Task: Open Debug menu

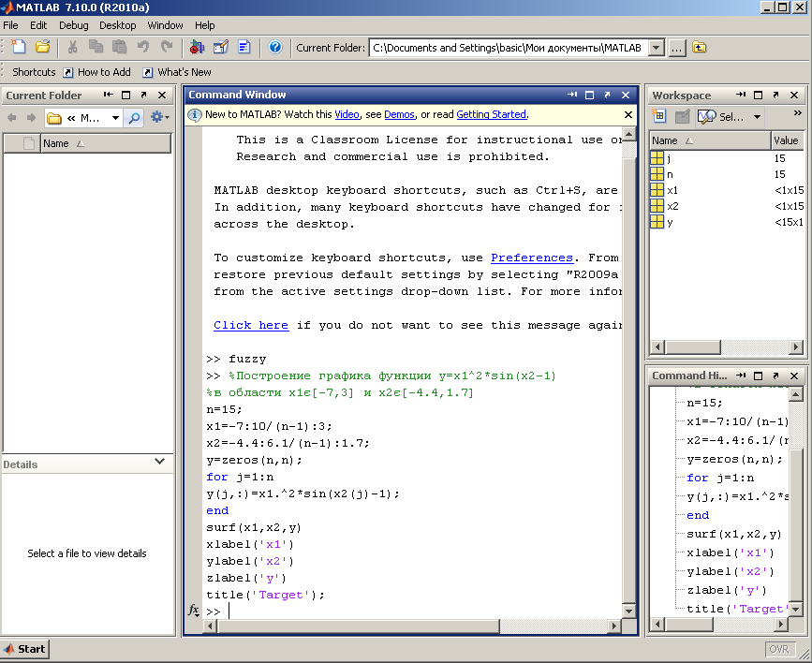Action: pyautogui.click(x=74, y=25)
